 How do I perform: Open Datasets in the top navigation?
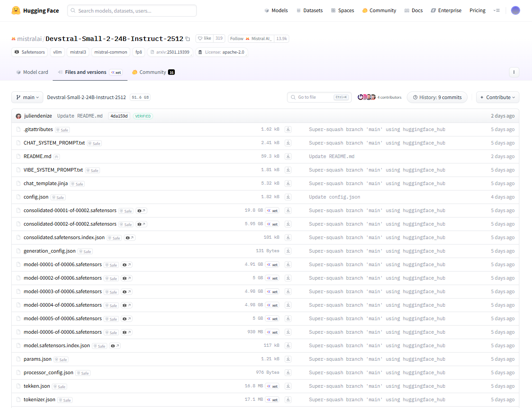[309, 10]
